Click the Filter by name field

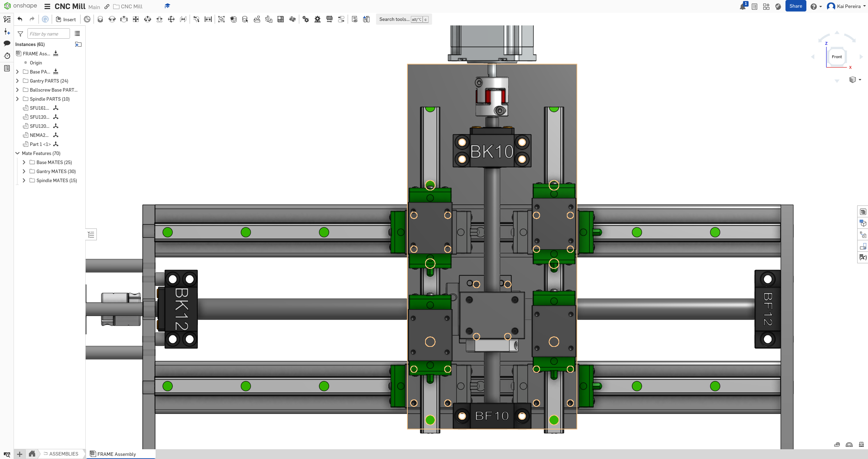point(48,34)
